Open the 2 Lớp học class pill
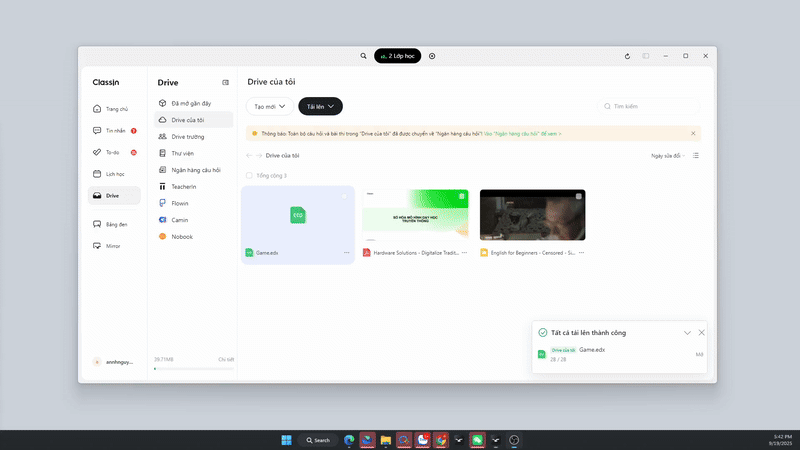800x450 pixels. click(397, 56)
